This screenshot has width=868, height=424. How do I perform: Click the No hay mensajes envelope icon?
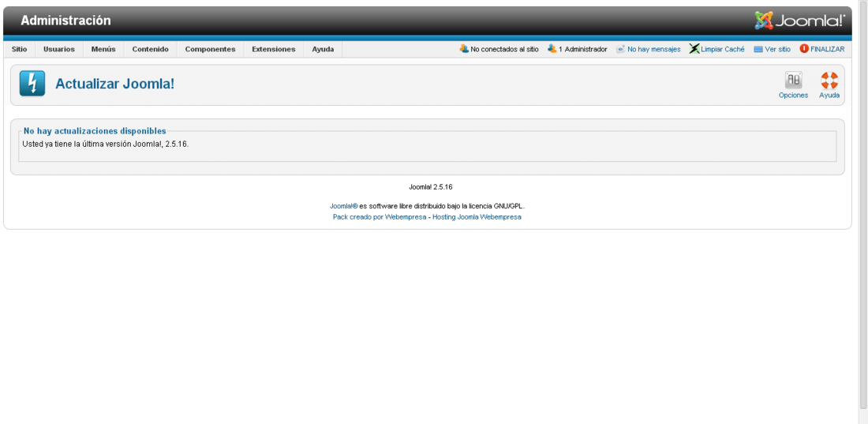621,49
